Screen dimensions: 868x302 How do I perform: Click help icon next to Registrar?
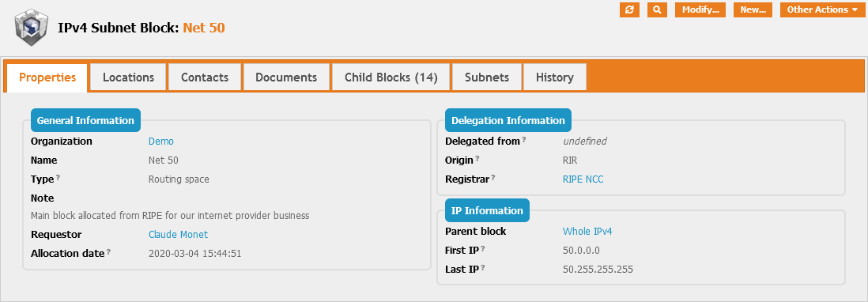coord(493,178)
